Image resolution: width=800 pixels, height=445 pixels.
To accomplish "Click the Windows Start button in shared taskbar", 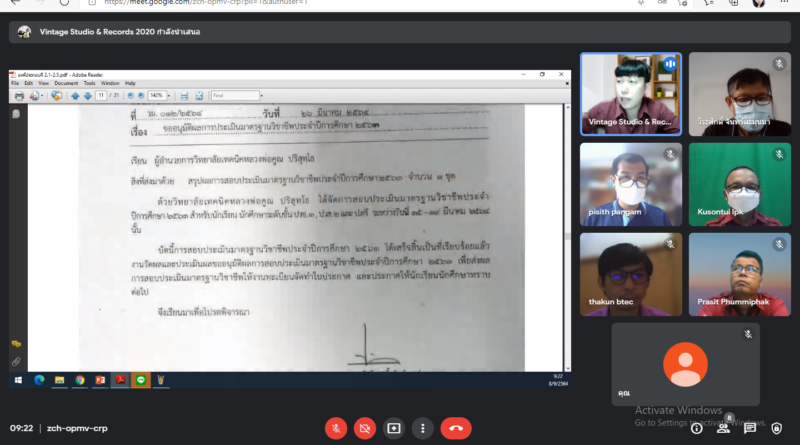I will (17, 380).
